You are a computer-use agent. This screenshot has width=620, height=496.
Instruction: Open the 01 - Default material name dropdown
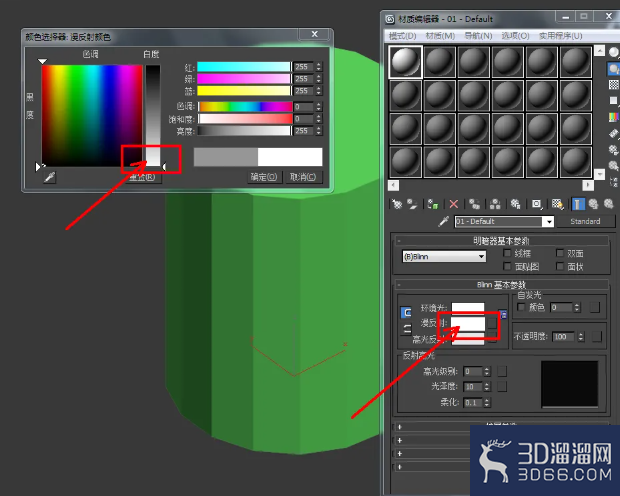coord(549,221)
